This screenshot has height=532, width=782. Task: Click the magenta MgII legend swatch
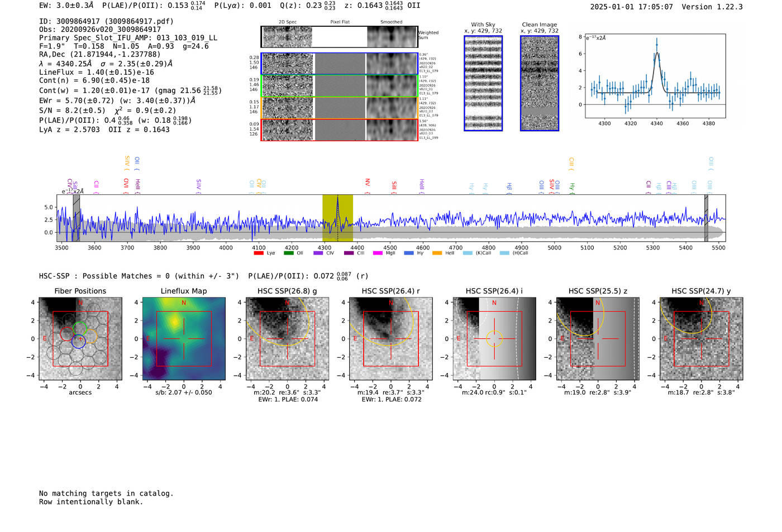click(x=378, y=253)
